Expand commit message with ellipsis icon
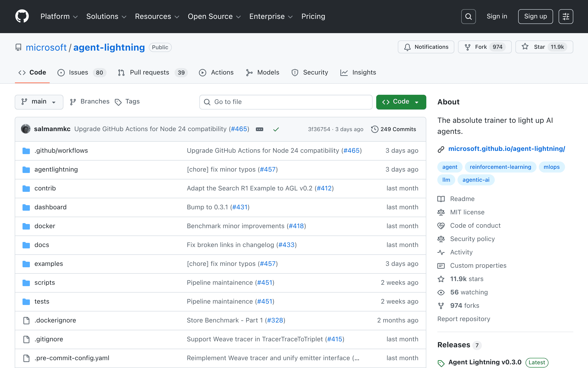Screen dimensions: 588x368 [260, 129]
